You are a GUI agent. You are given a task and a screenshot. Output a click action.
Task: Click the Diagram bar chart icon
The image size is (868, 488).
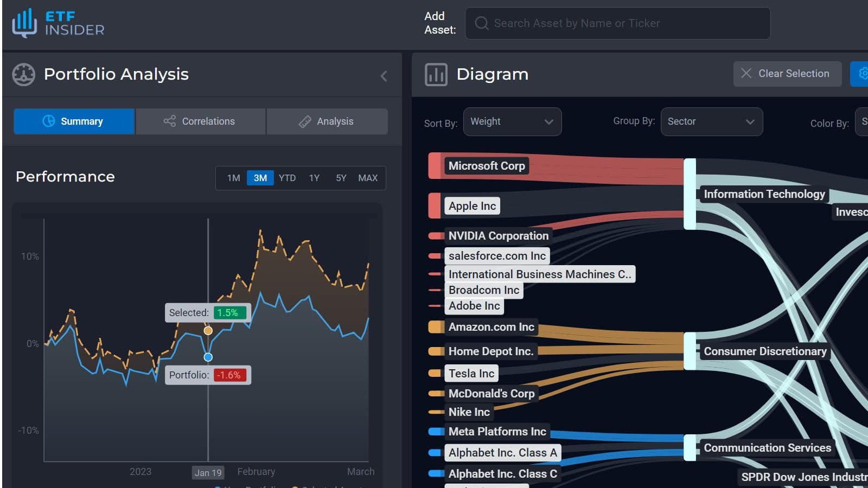point(436,75)
